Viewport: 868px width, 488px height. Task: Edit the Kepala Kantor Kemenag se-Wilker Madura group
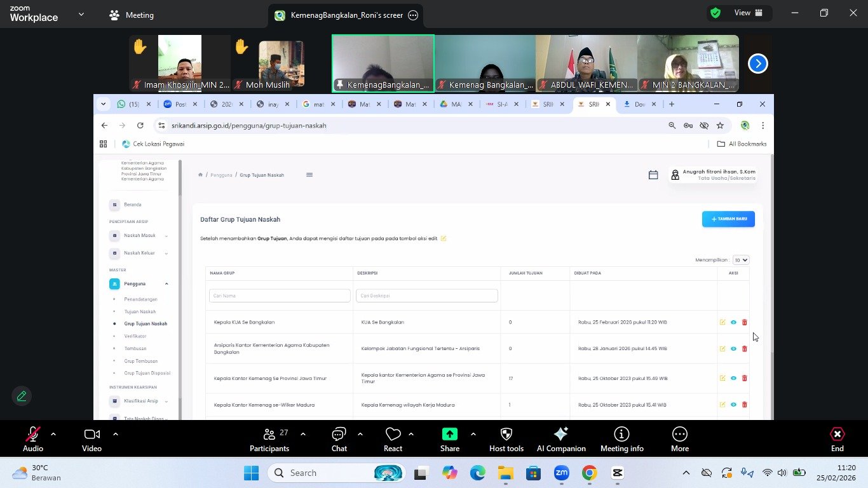coord(722,405)
